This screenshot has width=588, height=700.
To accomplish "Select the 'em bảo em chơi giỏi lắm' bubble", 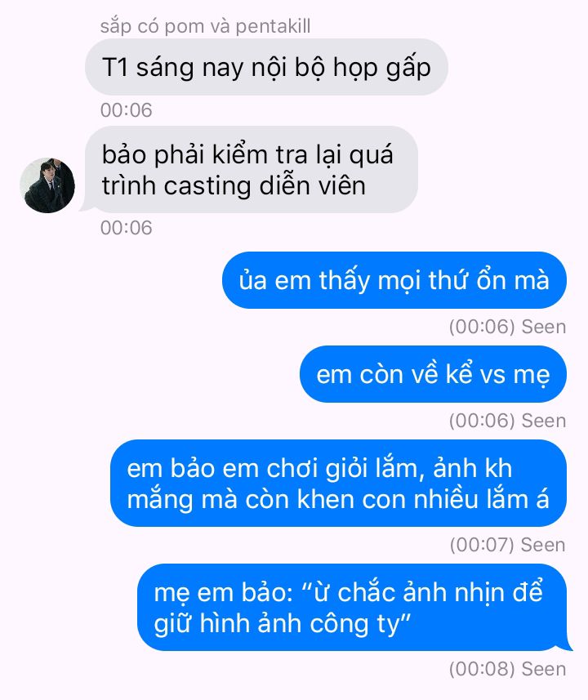I will point(338,484).
